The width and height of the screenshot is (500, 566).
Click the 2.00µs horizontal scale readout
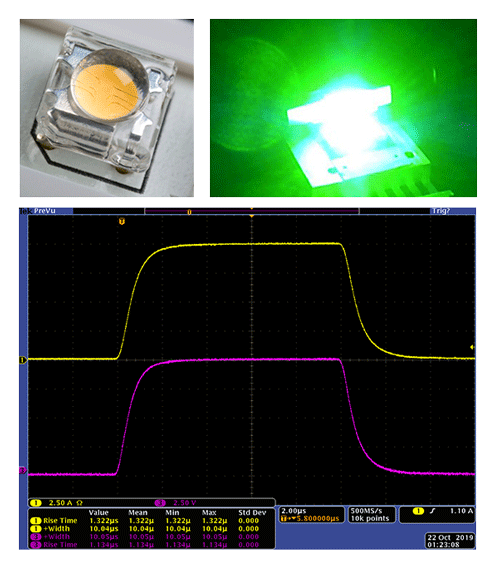(294, 511)
